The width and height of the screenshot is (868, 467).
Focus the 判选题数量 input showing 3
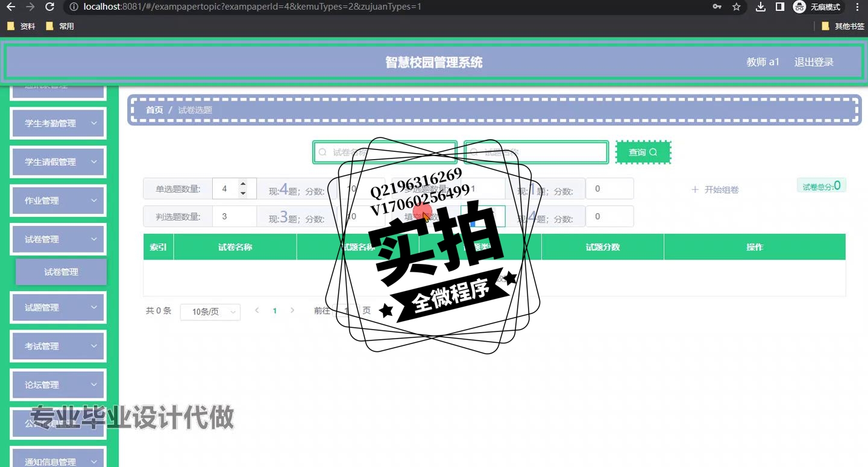[234, 216]
